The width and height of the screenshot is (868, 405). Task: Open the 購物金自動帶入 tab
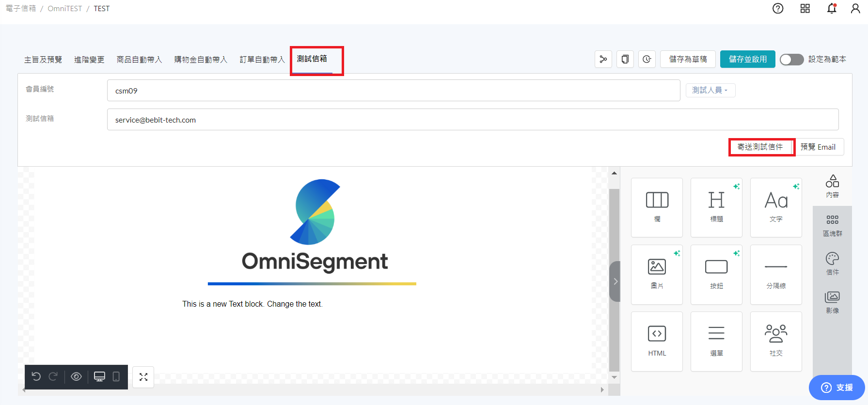[201, 60]
